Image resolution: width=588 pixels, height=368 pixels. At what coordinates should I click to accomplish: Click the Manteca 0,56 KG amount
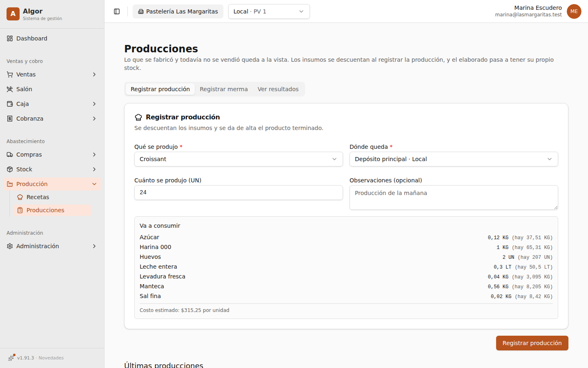(x=498, y=287)
